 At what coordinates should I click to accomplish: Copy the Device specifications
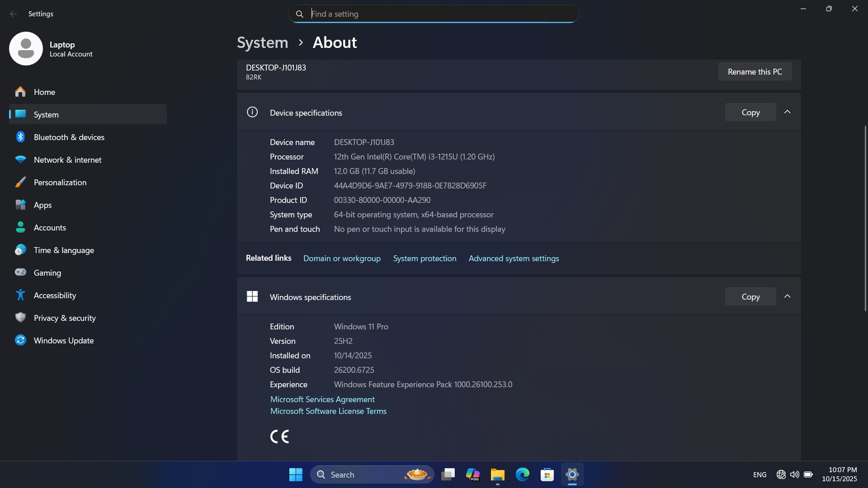pos(750,113)
